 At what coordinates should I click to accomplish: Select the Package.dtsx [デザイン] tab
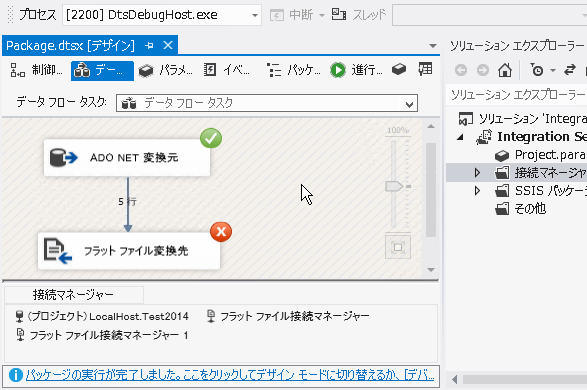[x=70, y=46]
